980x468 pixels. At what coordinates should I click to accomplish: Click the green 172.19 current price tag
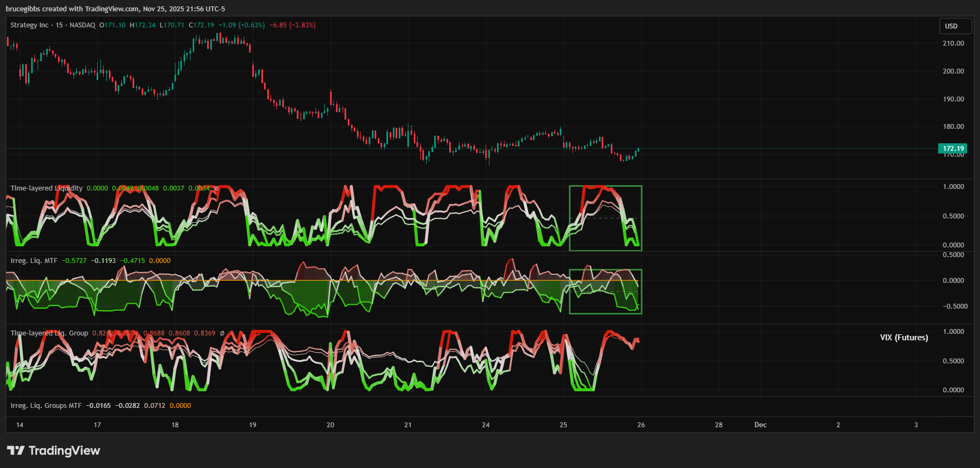[x=953, y=149]
